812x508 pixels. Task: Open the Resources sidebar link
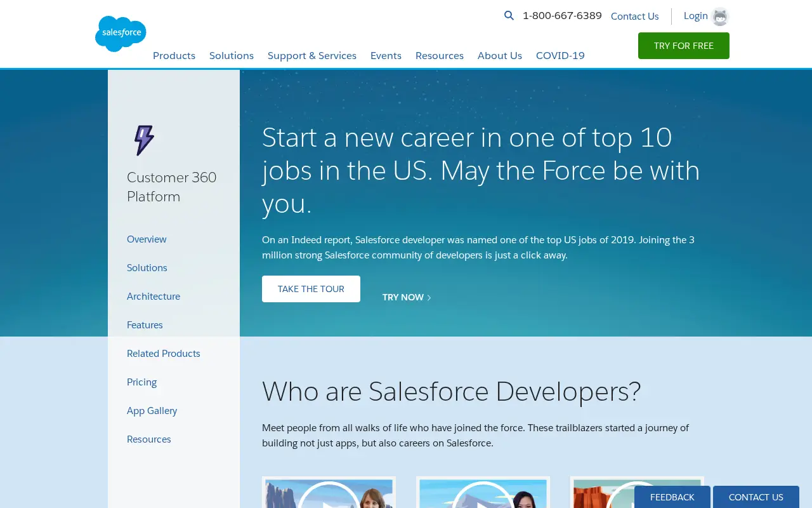[149, 439]
